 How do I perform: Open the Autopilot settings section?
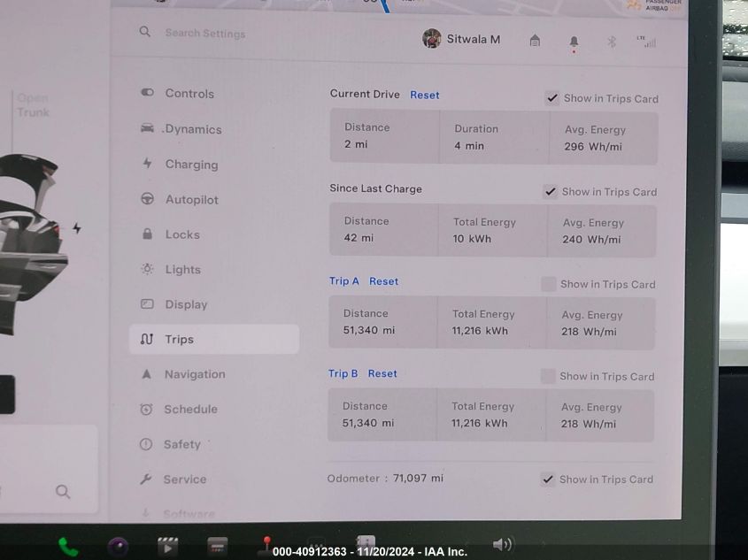[191, 200]
